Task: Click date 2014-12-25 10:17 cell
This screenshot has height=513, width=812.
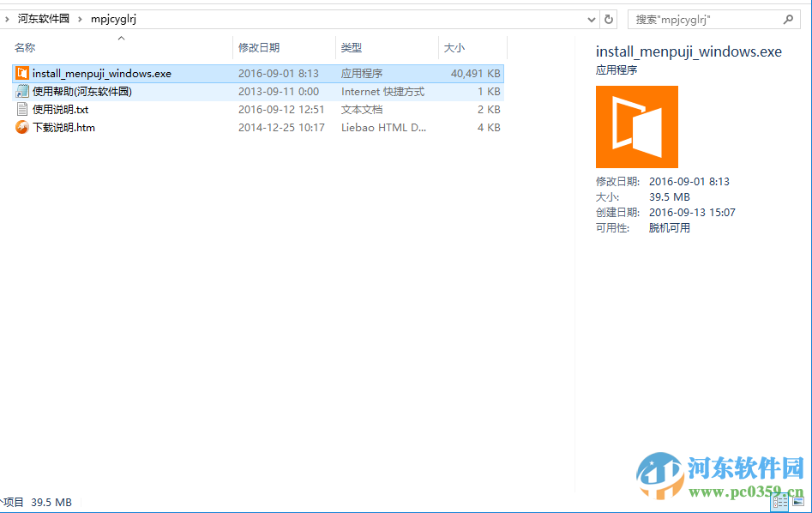Action: (x=281, y=128)
